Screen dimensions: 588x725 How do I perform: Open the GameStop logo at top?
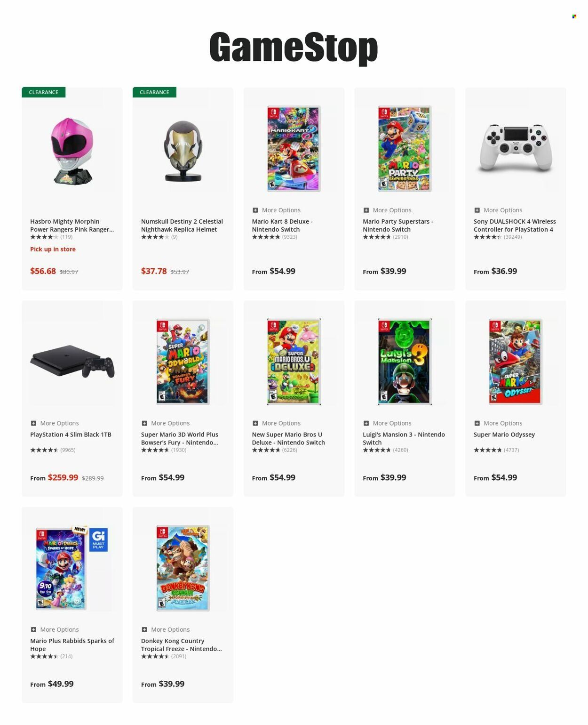pyautogui.click(x=294, y=48)
